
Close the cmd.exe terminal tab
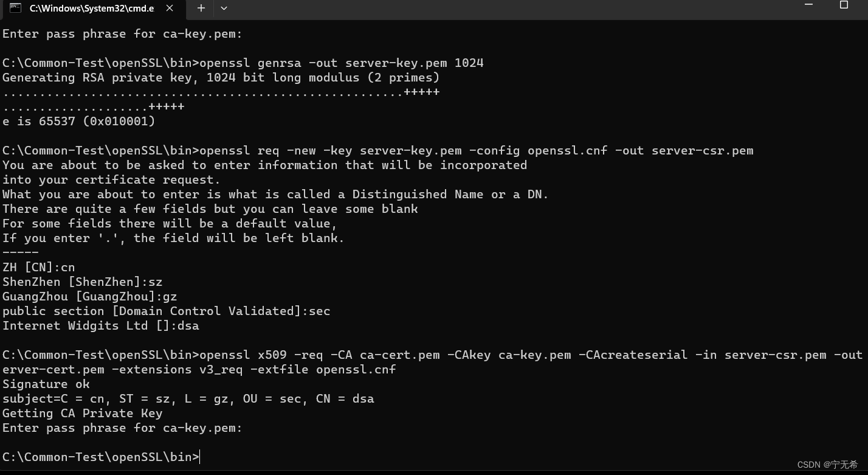(x=170, y=8)
